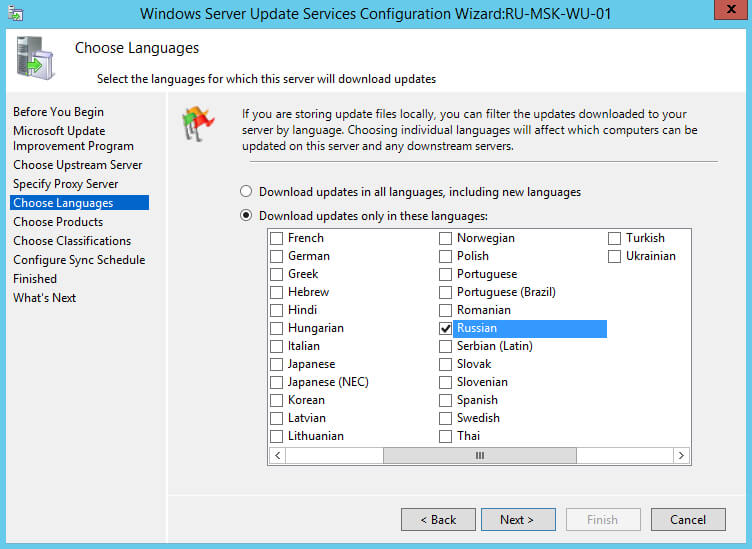The width and height of the screenshot is (752, 549).
Task: Check Portuguese (Brazil) checkbox
Action: coord(446,292)
